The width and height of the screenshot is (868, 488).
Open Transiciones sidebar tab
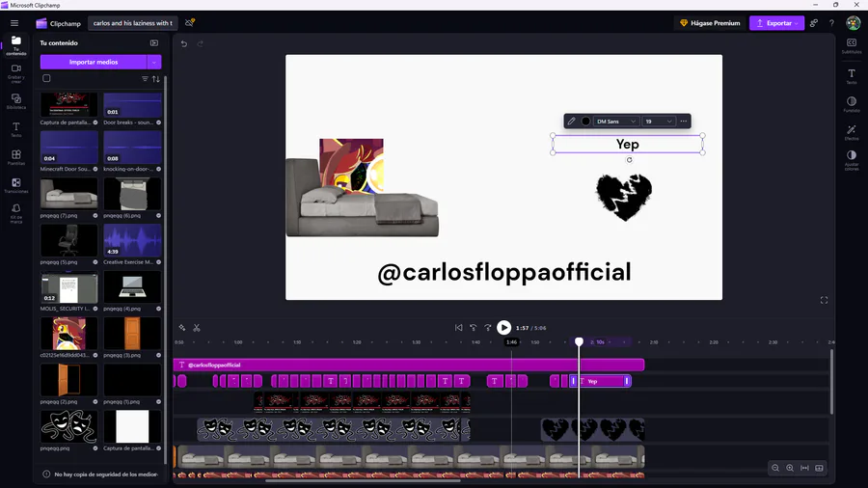pos(16,186)
